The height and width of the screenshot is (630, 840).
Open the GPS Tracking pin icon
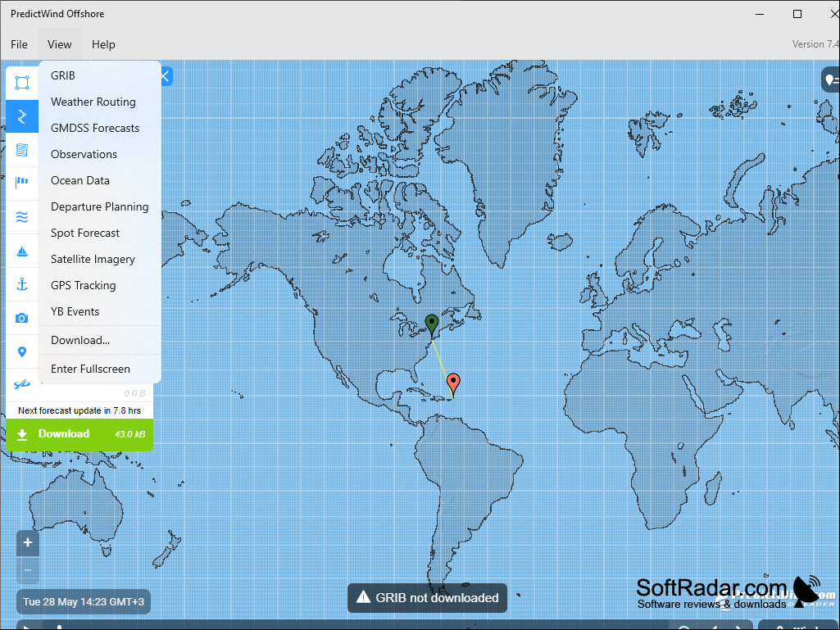(x=22, y=352)
